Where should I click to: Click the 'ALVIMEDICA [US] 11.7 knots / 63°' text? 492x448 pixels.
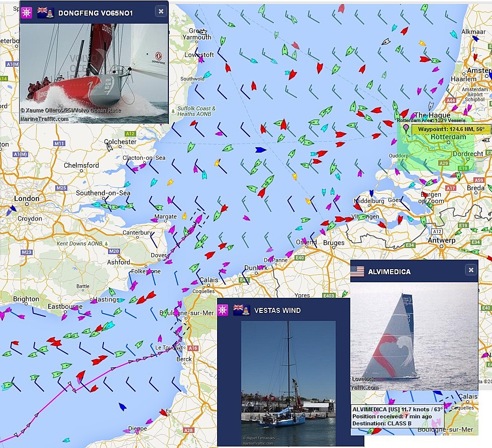[x=398, y=409]
